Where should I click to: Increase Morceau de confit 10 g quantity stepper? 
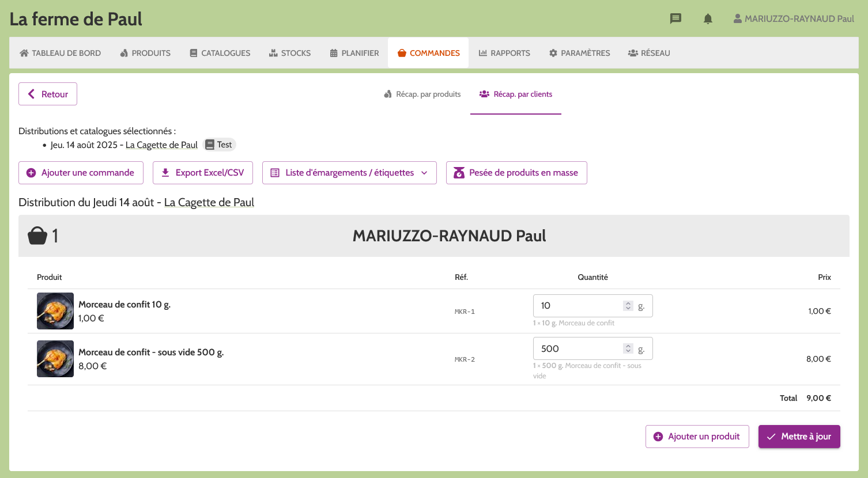point(628,302)
